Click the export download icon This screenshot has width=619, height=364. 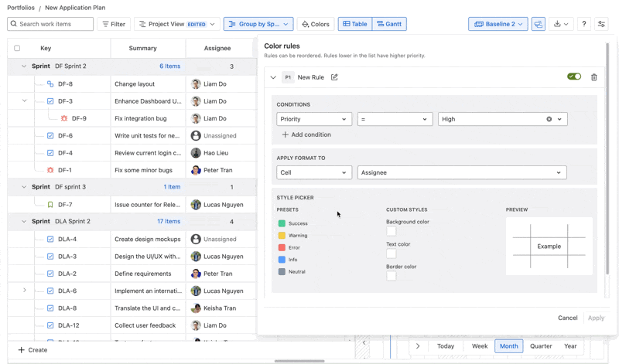click(562, 24)
